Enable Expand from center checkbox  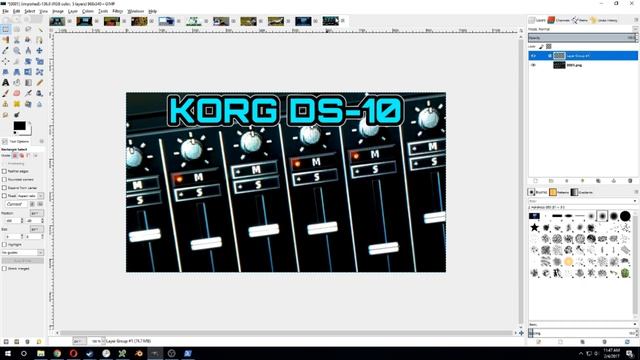click(x=4, y=188)
